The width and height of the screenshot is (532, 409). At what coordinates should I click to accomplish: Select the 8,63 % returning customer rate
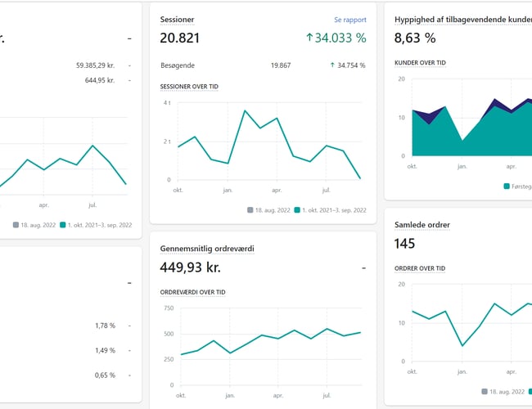415,38
